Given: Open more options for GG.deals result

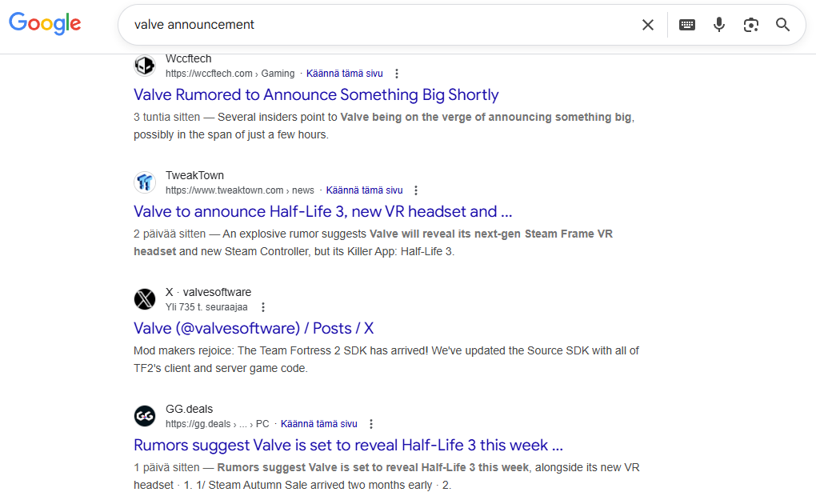Looking at the screenshot, I should [x=371, y=424].
